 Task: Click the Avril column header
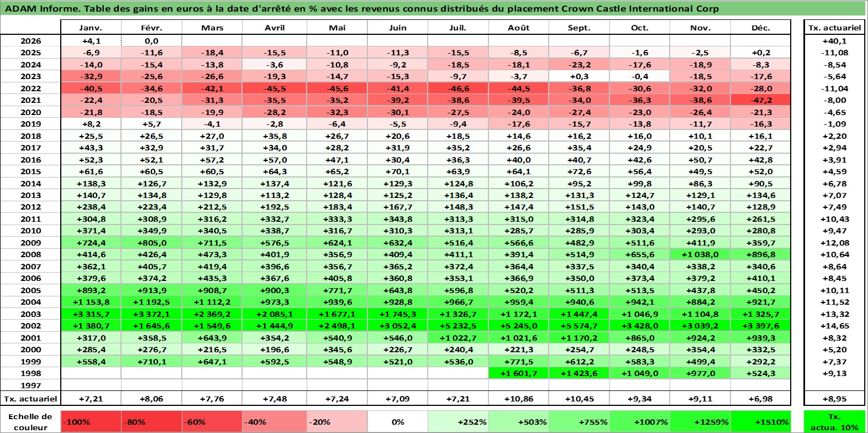pos(275,28)
